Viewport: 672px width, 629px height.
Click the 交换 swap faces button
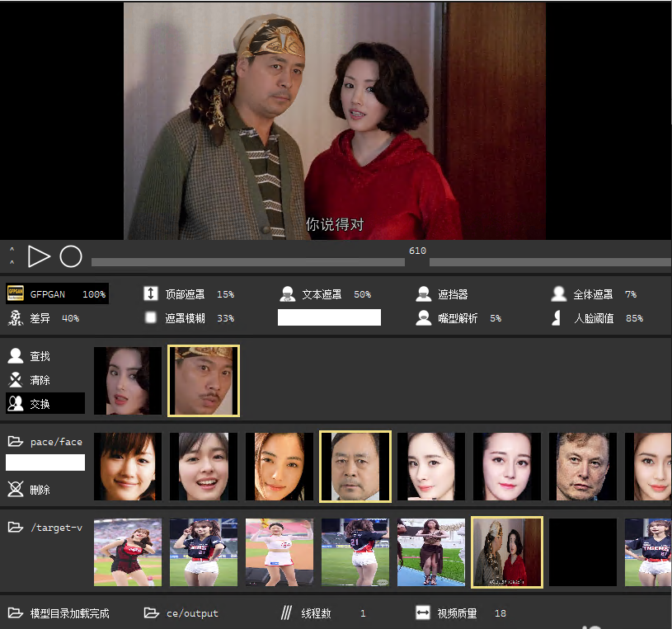pyautogui.click(x=45, y=403)
